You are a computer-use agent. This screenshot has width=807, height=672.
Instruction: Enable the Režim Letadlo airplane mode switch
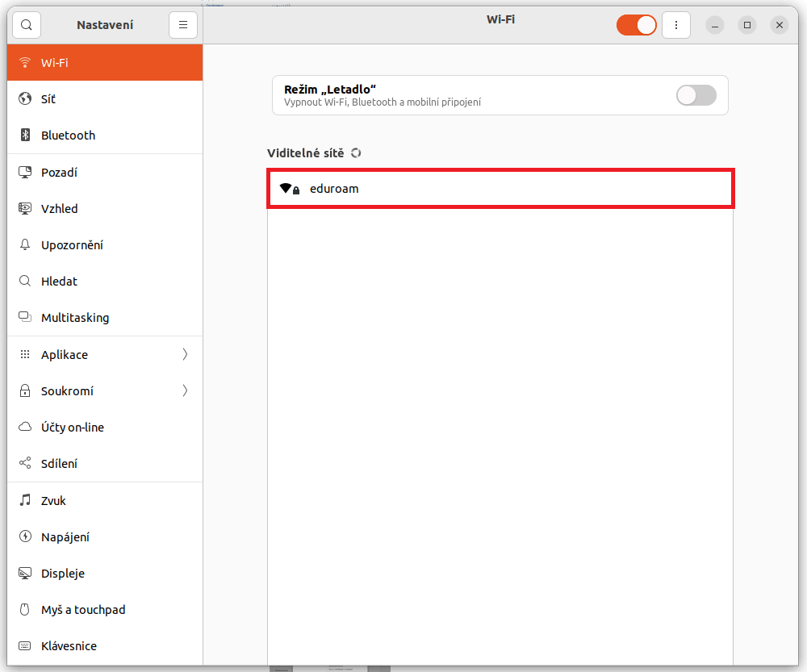(696, 95)
